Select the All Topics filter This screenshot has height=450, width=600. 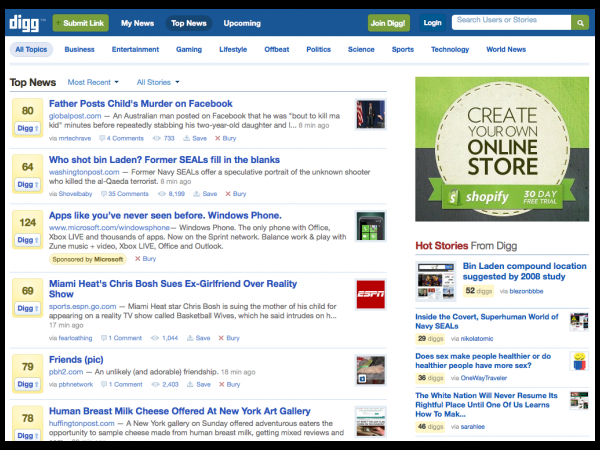31,49
